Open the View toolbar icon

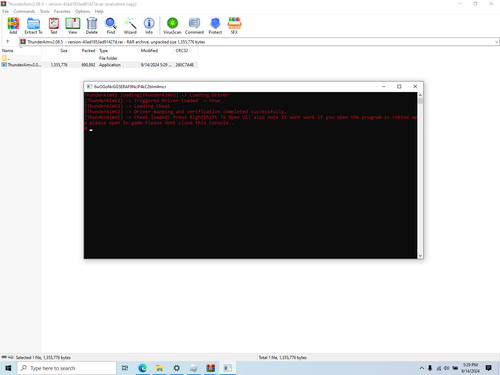tap(72, 26)
